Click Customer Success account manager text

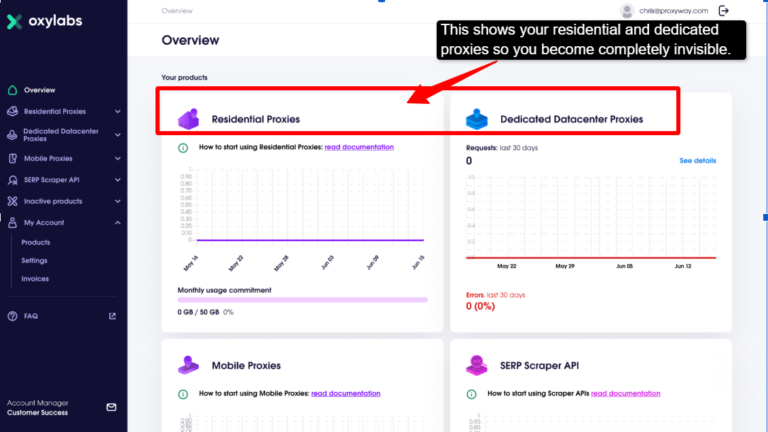37,413
